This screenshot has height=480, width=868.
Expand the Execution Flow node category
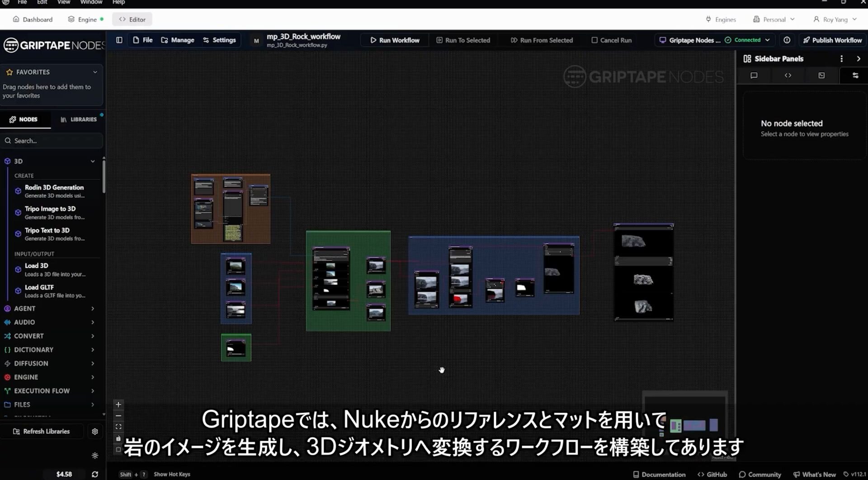93,391
